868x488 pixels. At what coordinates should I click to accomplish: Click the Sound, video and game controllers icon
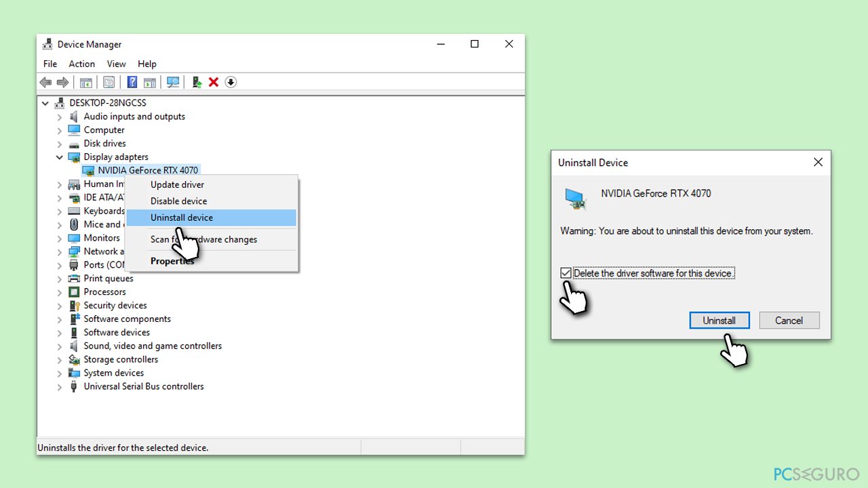click(x=74, y=346)
